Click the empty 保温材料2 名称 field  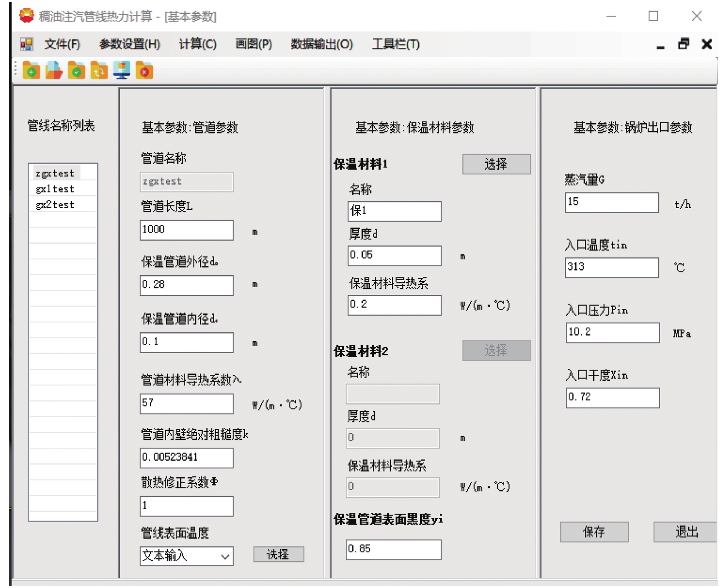pyautogui.click(x=393, y=394)
